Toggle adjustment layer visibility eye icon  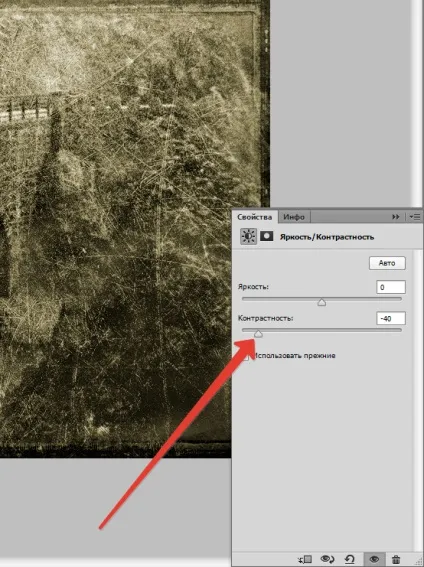(374, 559)
